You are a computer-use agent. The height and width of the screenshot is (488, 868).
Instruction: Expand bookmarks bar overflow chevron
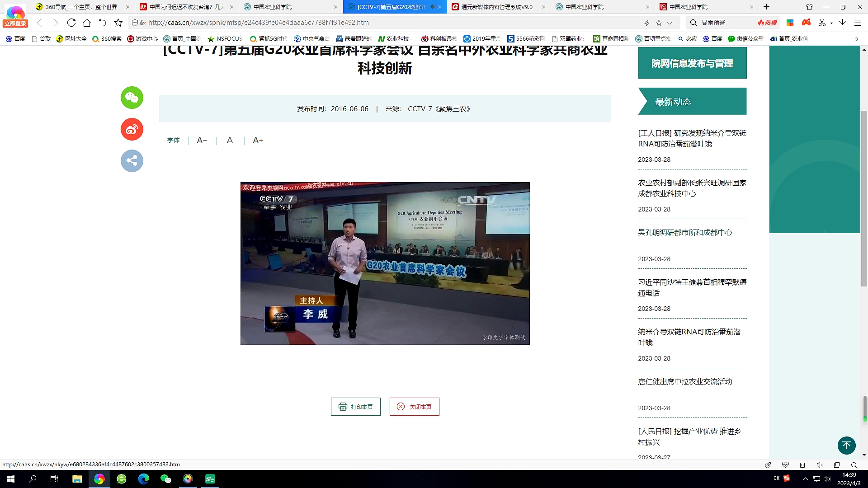(x=856, y=39)
